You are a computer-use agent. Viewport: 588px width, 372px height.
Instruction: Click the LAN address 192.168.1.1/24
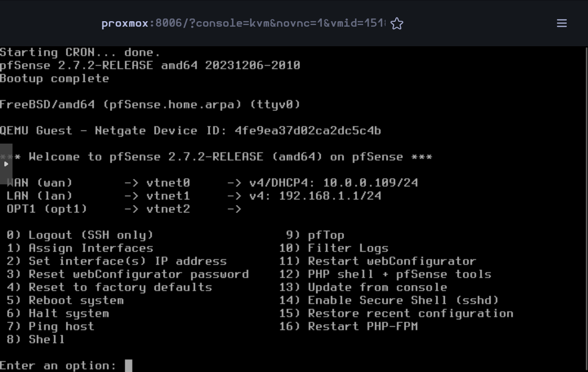[x=330, y=196]
